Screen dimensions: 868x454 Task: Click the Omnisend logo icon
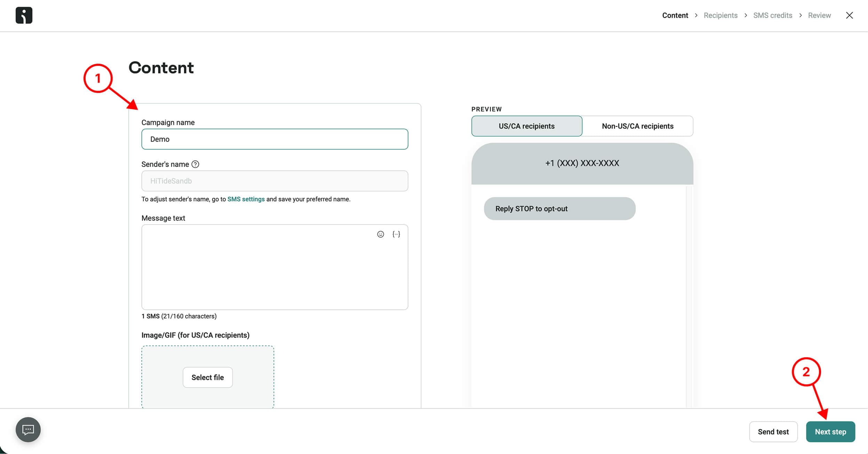tap(24, 15)
